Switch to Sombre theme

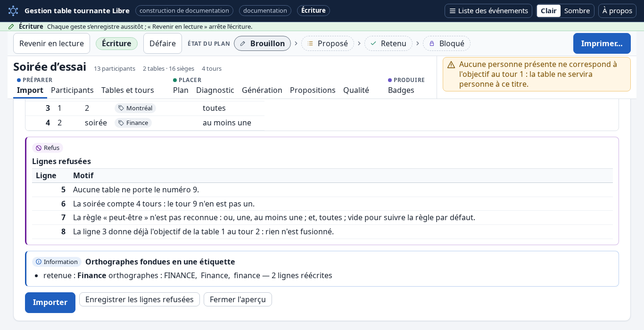pyautogui.click(x=577, y=11)
